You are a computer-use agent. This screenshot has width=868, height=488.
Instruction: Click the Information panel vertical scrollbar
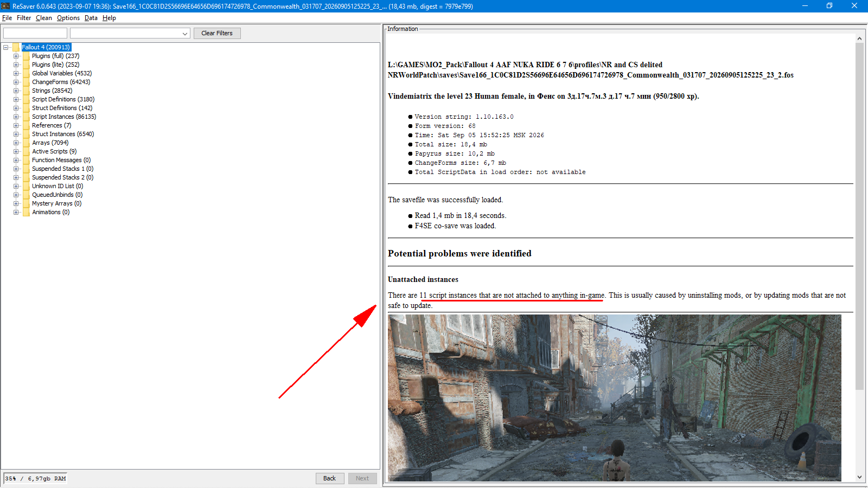[859, 216]
